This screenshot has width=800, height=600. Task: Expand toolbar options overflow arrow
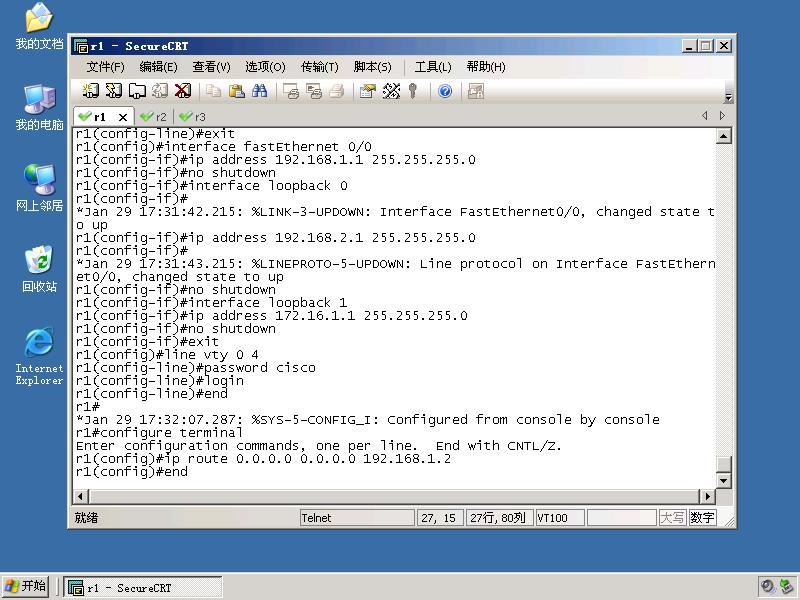(x=728, y=97)
